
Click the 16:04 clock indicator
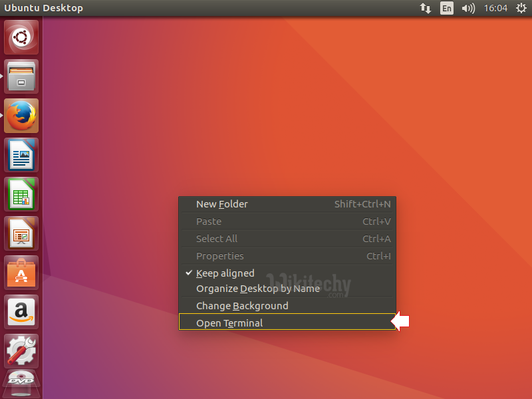495,9
